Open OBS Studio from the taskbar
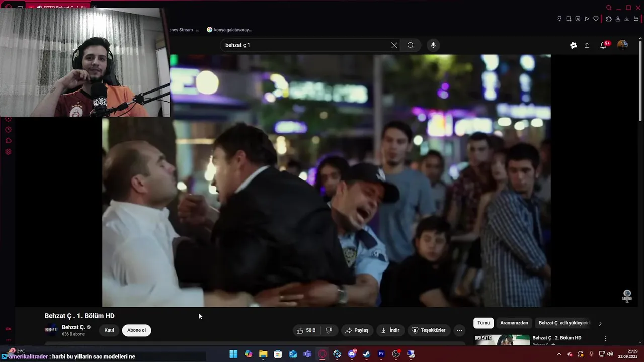Viewport: 644px width, 362px height. 396,354
